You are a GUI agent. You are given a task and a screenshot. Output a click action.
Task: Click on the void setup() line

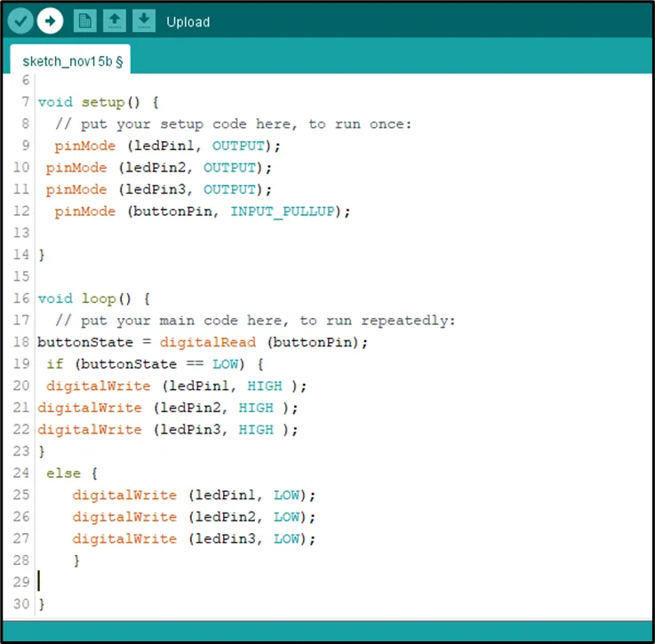click(x=99, y=102)
